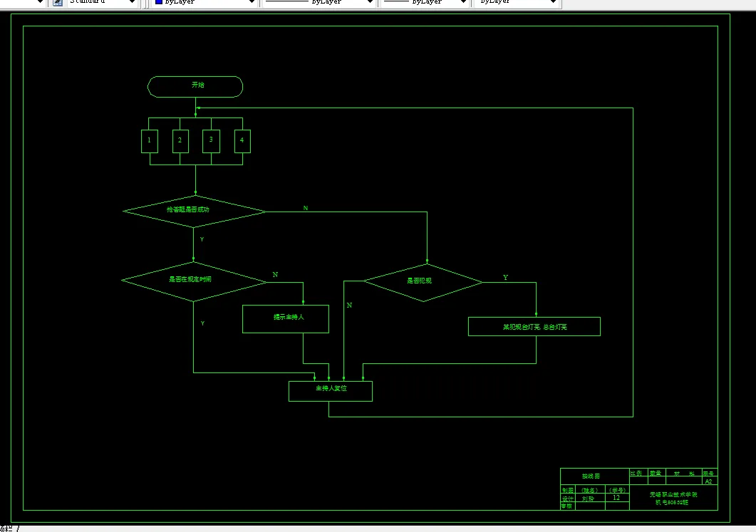Screen dimensions: 756x532
Task: Open the ByLayer linetype dropdown with the long line
Action: click(x=319, y=2)
